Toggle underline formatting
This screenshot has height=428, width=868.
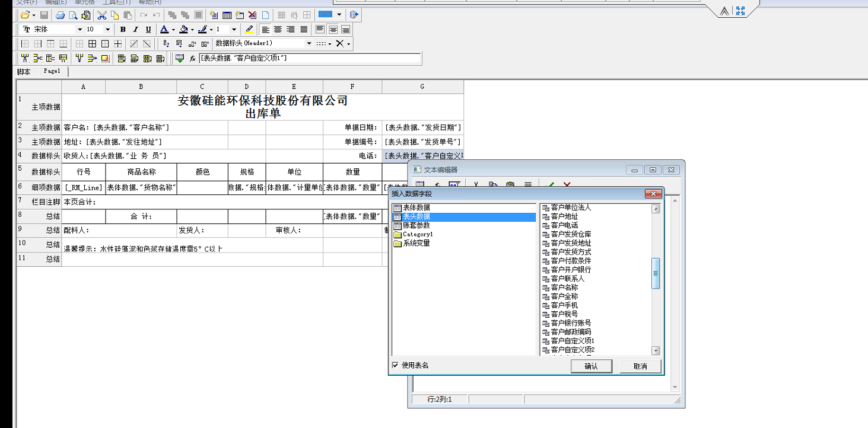click(x=148, y=30)
